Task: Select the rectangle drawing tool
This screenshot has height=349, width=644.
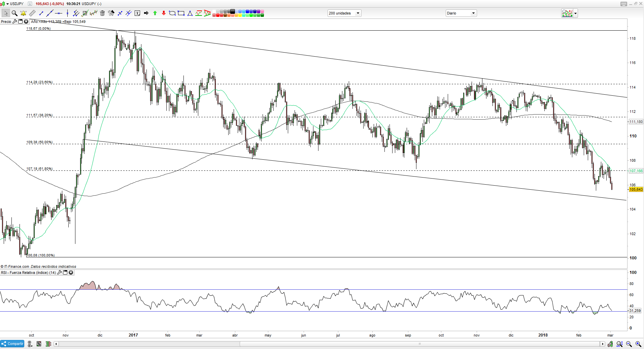Action: point(181,13)
